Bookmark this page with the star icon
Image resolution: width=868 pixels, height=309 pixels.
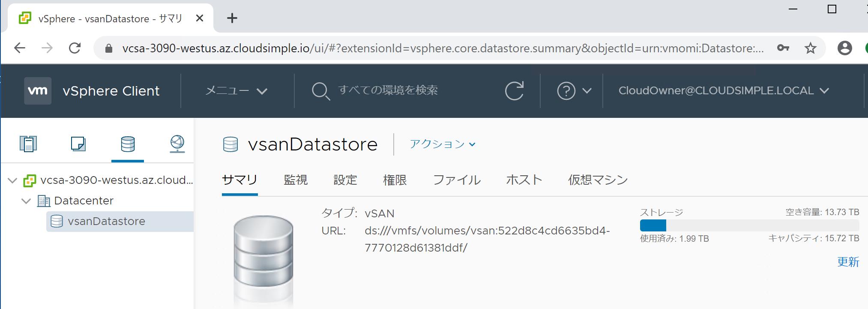pyautogui.click(x=810, y=48)
